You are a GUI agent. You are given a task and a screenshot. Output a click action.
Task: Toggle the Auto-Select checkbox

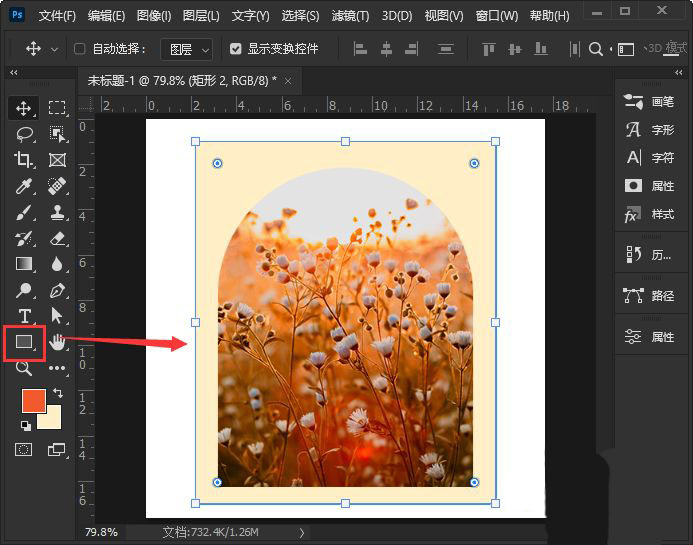(80, 49)
